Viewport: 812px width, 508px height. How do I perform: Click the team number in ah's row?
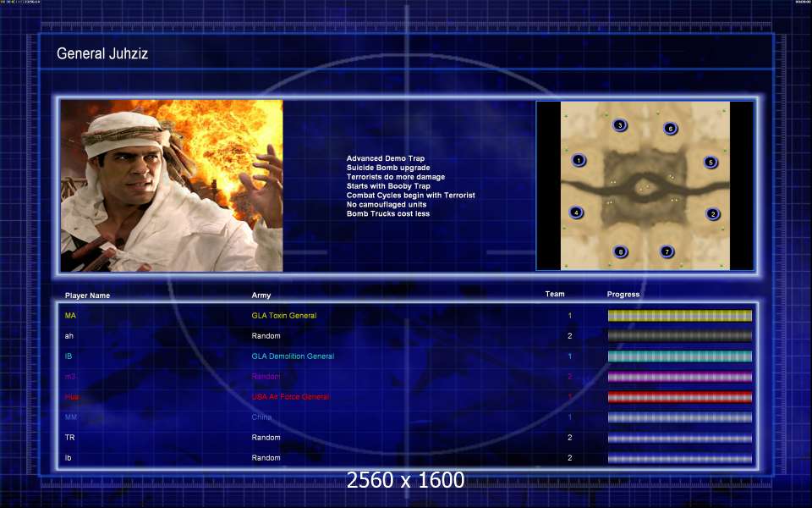click(569, 336)
